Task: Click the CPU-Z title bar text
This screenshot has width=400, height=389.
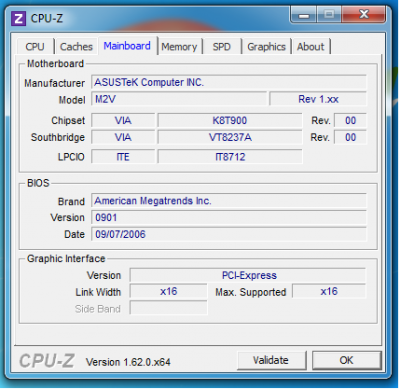Action: pyautogui.click(x=47, y=18)
